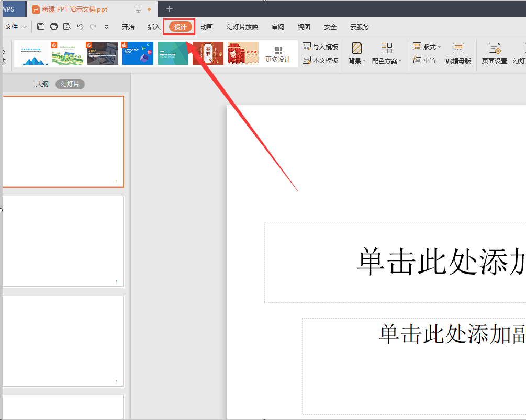Viewport: 526px width, 420px height.
Task: Click the Redo arrow icon
Action: (93, 26)
